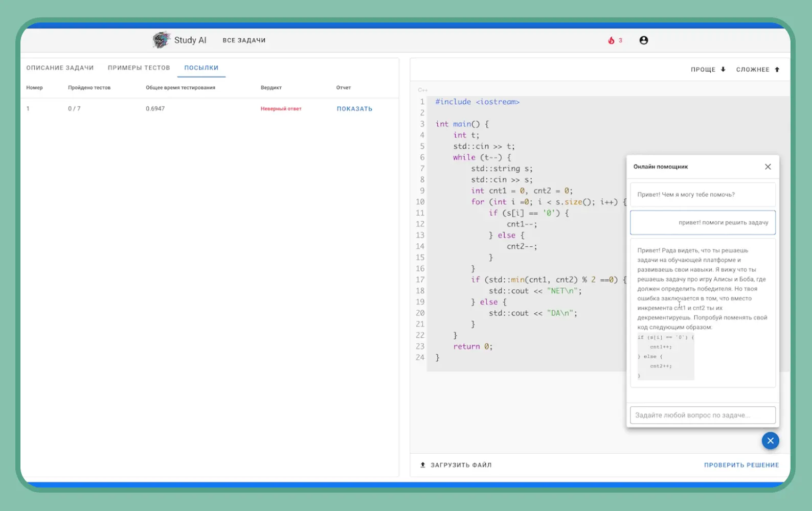The image size is (812, 511).
Task: Open the user account icon
Action: (644, 40)
